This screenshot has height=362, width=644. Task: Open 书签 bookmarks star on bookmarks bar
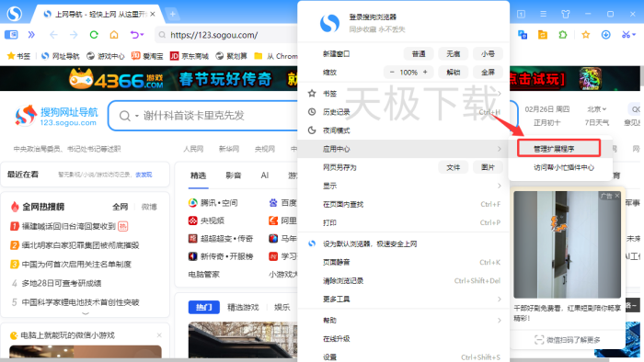click(19, 56)
